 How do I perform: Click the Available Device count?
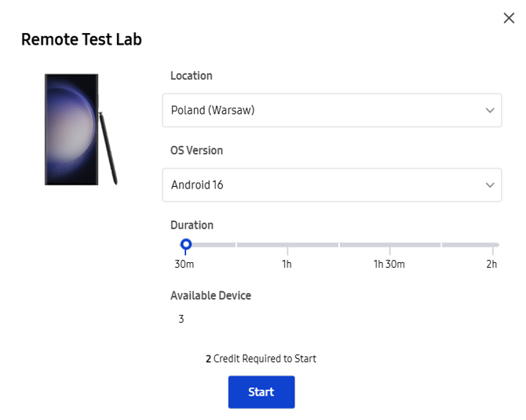tap(181, 319)
